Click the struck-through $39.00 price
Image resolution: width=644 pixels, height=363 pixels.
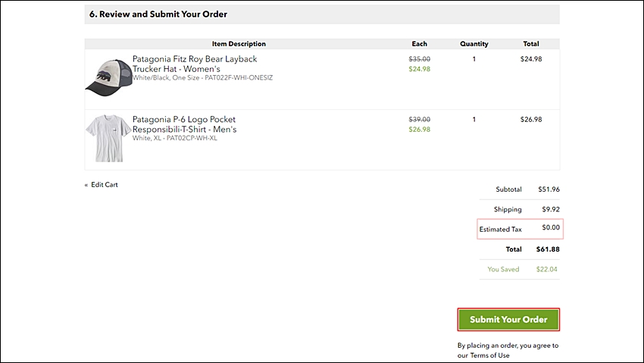point(419,120)
